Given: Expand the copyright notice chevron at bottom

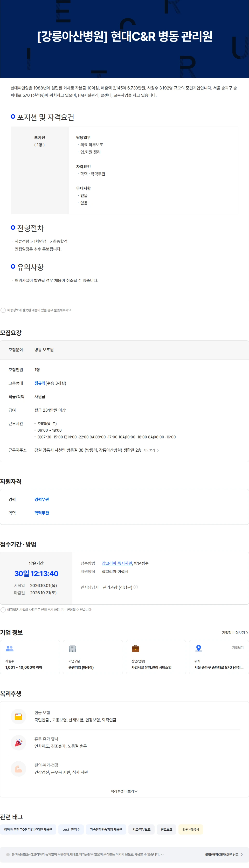Looking at the screenshot, I should click(162, 854).
